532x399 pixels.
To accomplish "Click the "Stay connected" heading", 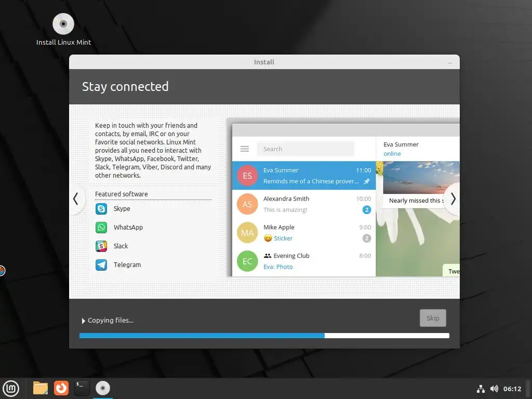I will (x=125, y=87).
